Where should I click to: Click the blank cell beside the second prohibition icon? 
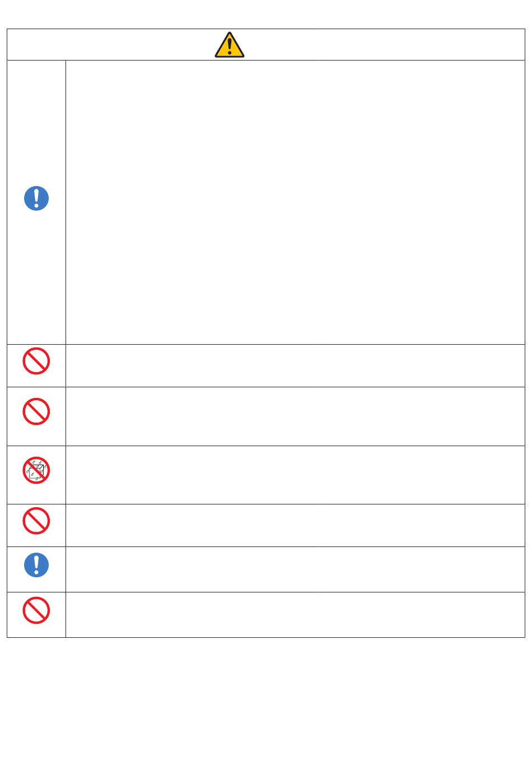[x=295, y=416]
